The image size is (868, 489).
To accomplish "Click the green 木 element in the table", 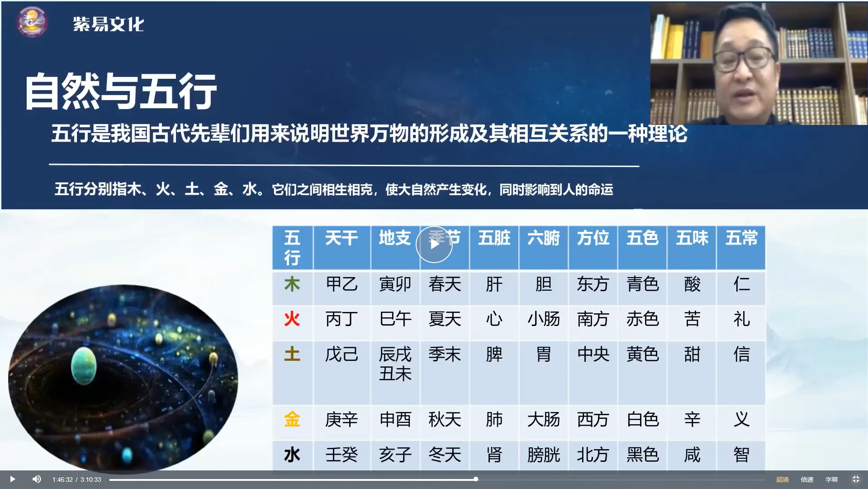I will (292, 284).
